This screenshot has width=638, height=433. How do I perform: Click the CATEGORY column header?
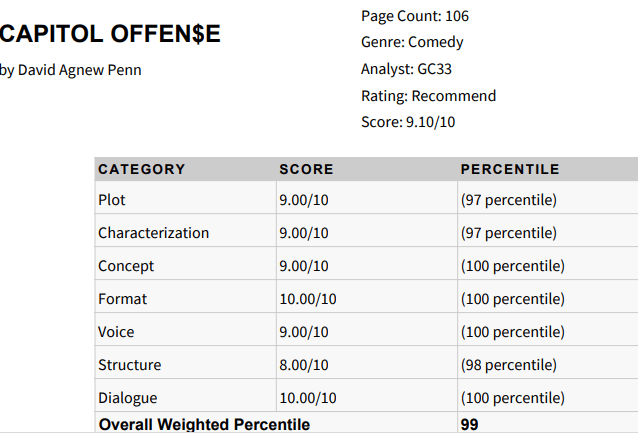click(x=142, y=169)
